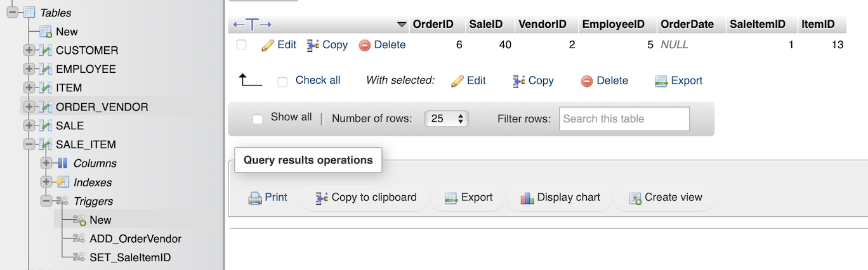Click the Copy icon in the data row

click(313, 45)
